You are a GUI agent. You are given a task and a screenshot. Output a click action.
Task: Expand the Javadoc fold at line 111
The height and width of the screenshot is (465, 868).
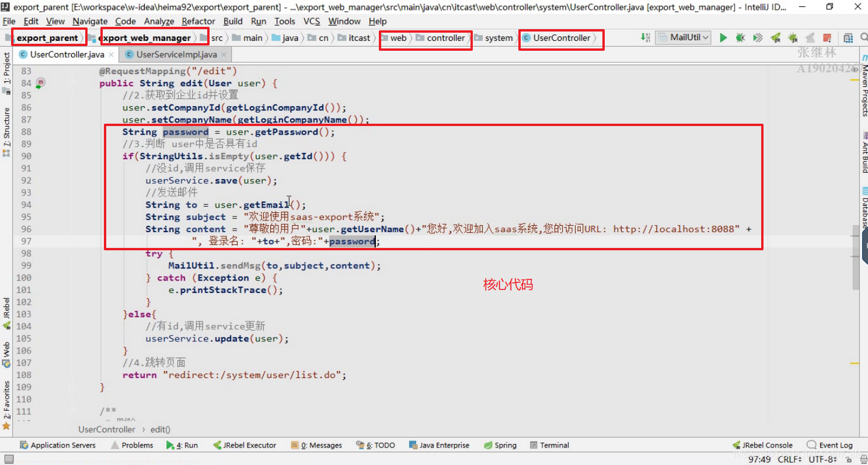coord(72,411)
